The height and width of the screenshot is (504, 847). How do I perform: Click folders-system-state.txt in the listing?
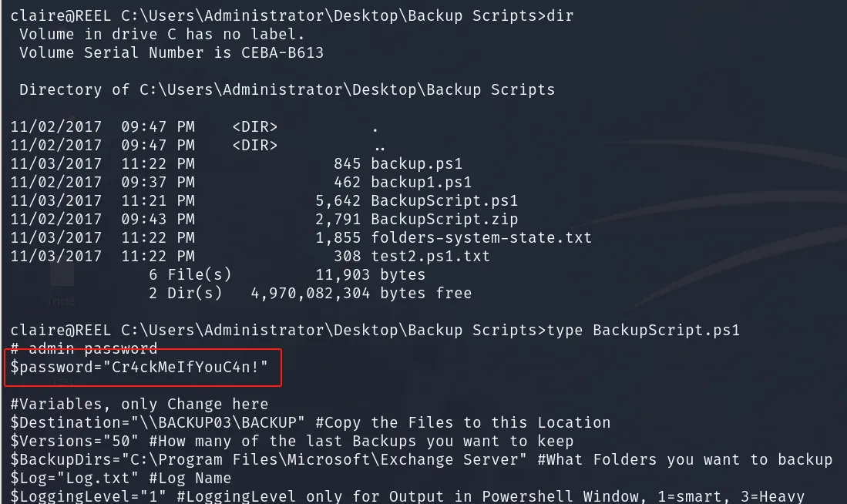tap(481, 237)
